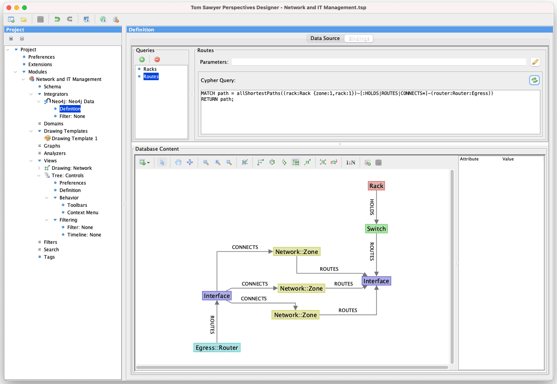The image size is (557, 384).
Task: Expand the Drawing: Network node
Action: tap(39, 168)
